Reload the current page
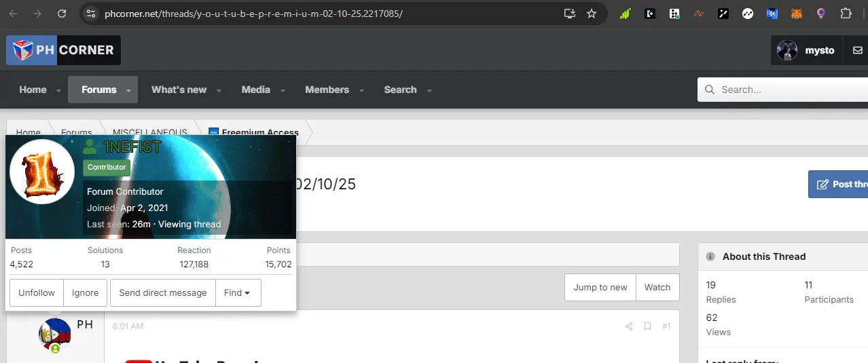This screenshot has height=363, width=868. pos(62,14)
